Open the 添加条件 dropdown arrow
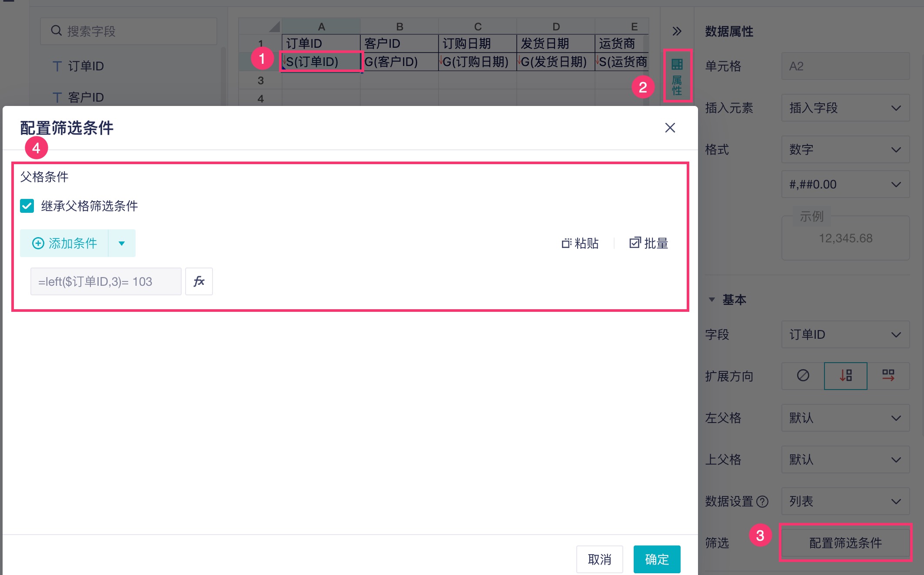Viewport: 924px width, 575px height. coord(122,243)
